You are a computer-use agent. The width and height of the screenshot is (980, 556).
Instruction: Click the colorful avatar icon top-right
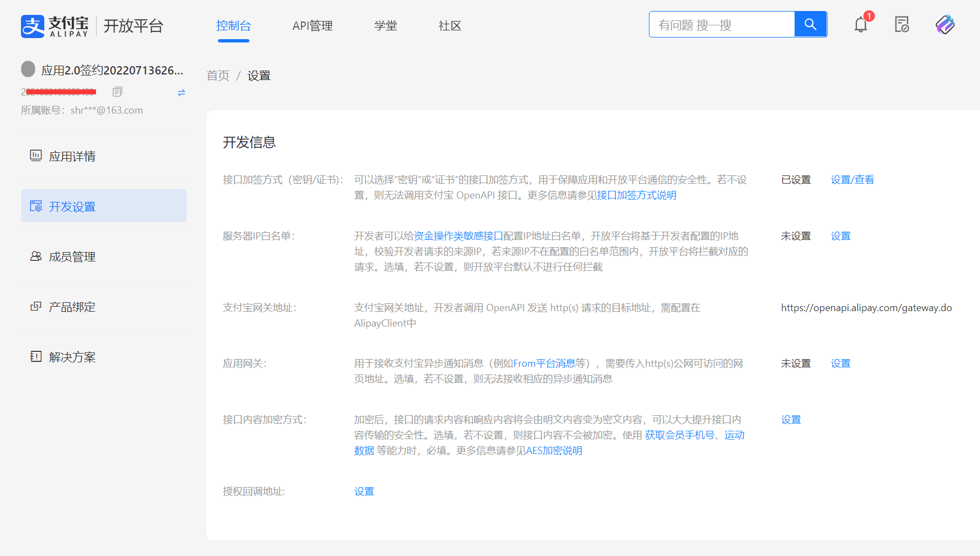point(945,25)
